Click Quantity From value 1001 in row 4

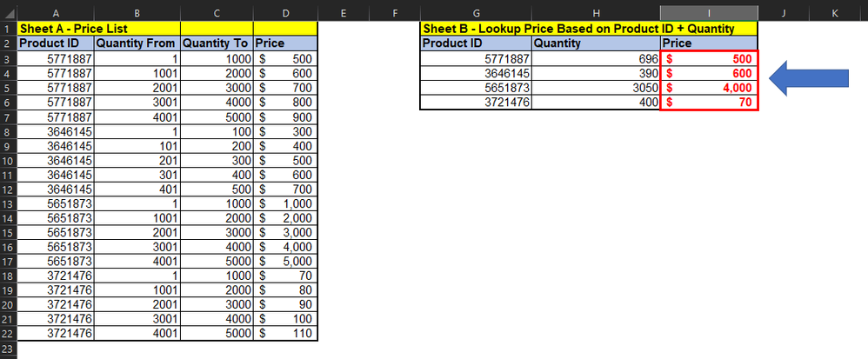[x=137, y=73]
